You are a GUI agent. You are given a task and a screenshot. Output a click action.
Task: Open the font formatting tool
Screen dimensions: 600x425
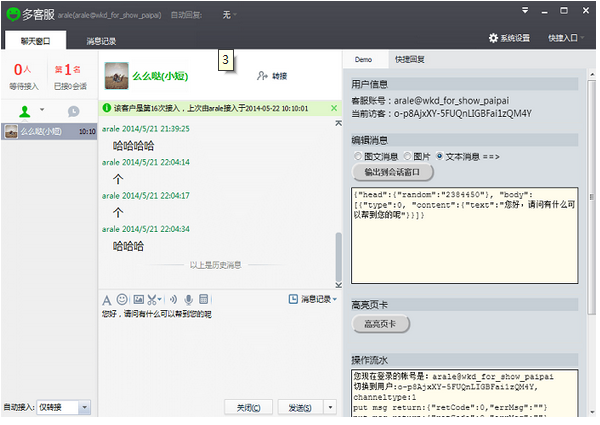[108, 299]
